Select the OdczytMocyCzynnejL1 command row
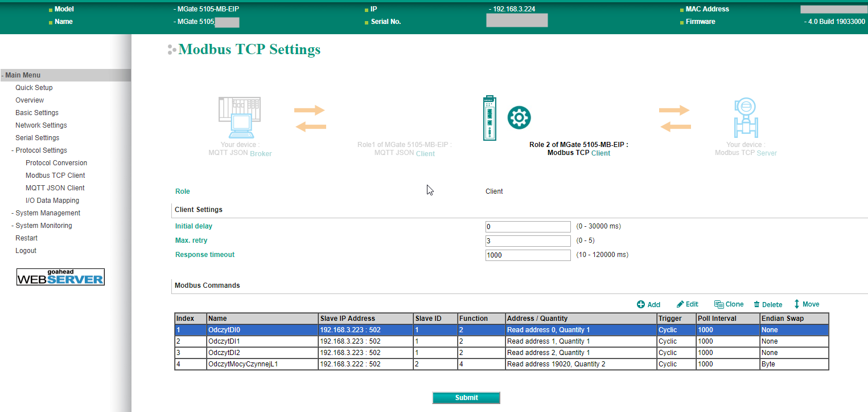868x412 pixels. [501, 364]
